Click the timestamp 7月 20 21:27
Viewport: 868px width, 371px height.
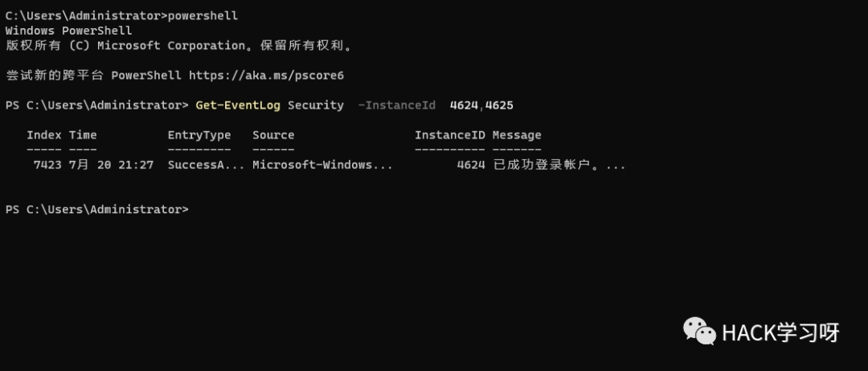pos(111,165)
